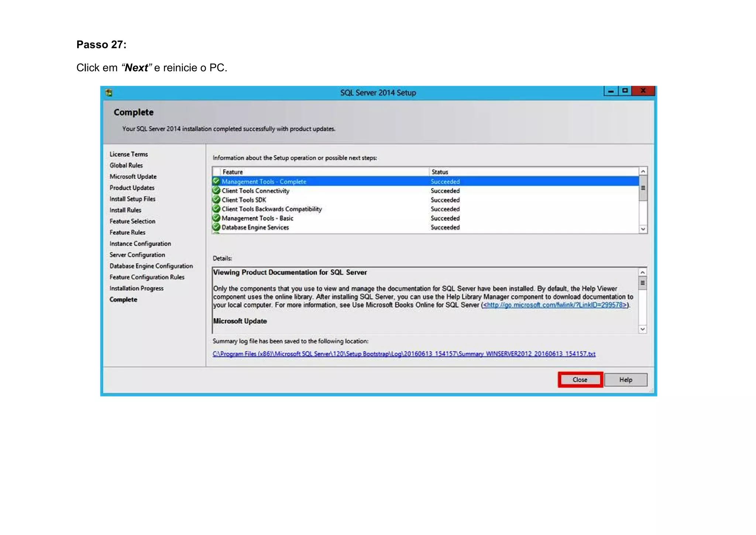The width and height of the screenshot is (756, 535).
Task: Open the Microsoft Books Online fwlink URL
Action: [555, 305]
